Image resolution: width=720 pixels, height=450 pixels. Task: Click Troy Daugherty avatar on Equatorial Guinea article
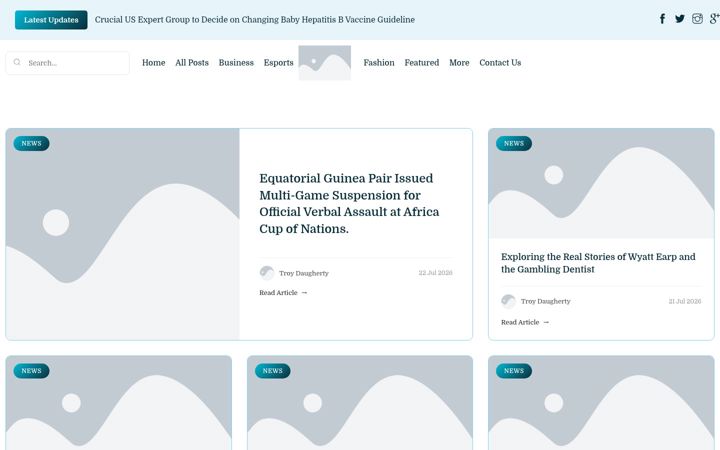tap(267, 273)
